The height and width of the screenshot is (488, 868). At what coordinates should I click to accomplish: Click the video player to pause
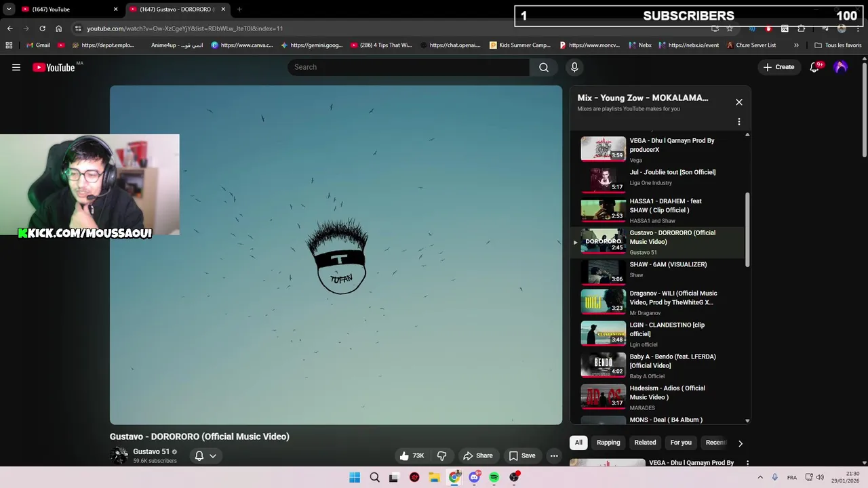pos(336,255)
